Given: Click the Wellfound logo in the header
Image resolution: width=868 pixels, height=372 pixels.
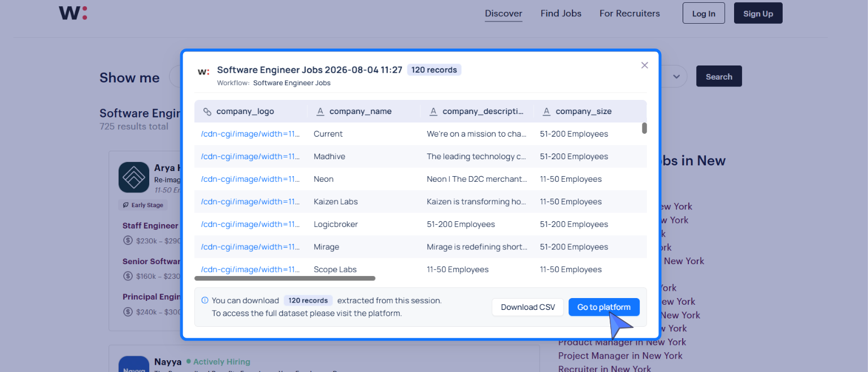Looking at the screenshot, I should [x=73, y=13].
